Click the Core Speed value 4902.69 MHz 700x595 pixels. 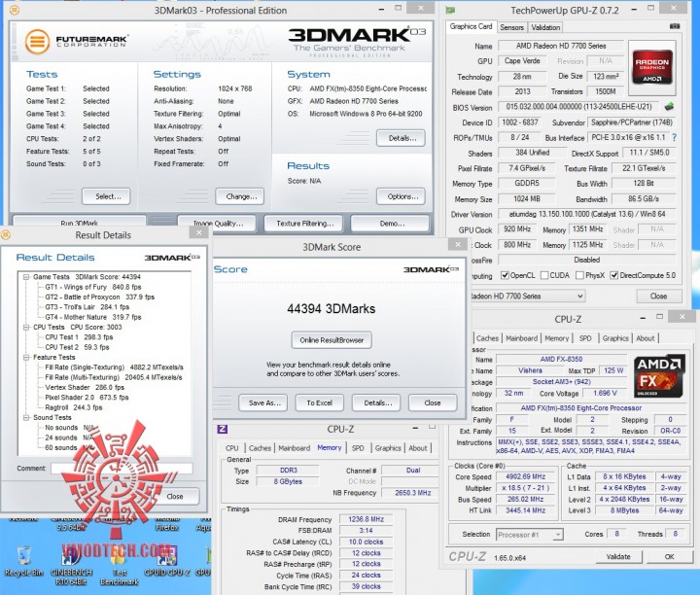click(x=525, y=476)
